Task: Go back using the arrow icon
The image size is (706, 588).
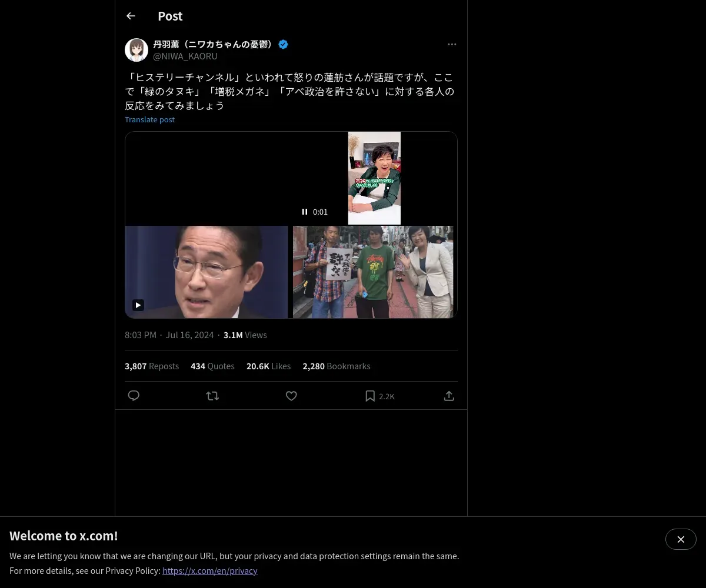Action: point(131,16)
